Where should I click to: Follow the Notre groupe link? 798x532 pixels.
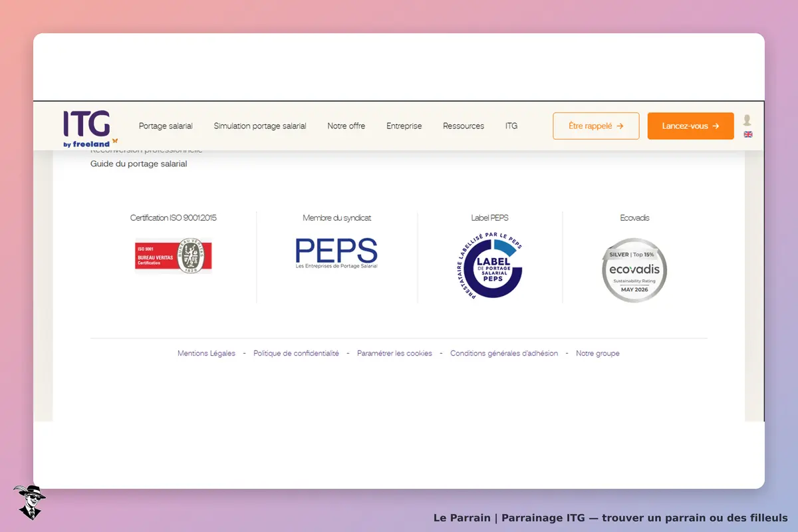pyautogui.click(x=598, y=353)
